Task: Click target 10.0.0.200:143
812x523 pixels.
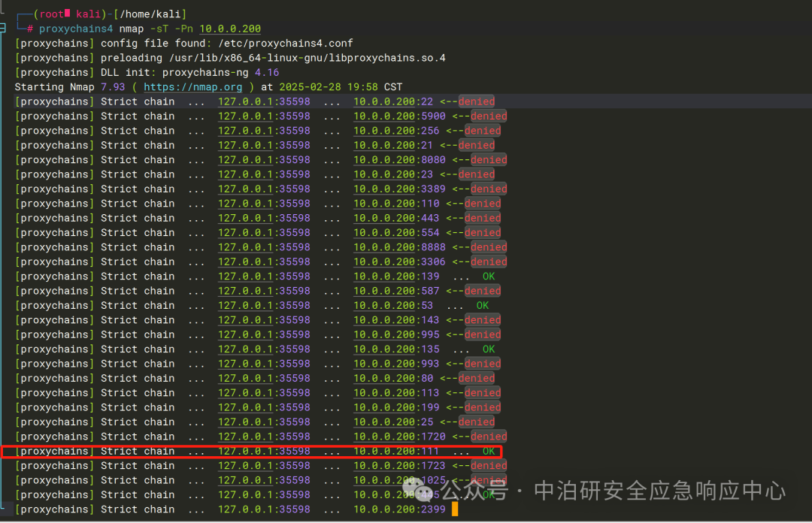Action: [x=396, y=320]
